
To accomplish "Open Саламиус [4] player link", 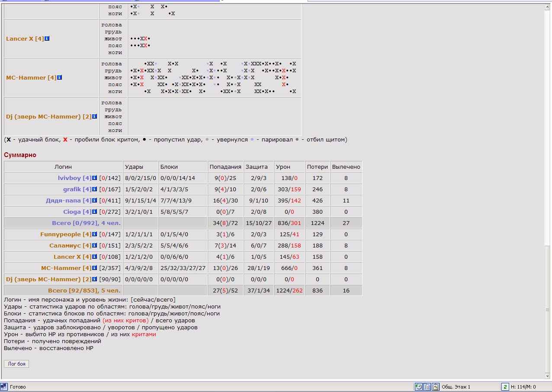I will (x=70, y=245).
